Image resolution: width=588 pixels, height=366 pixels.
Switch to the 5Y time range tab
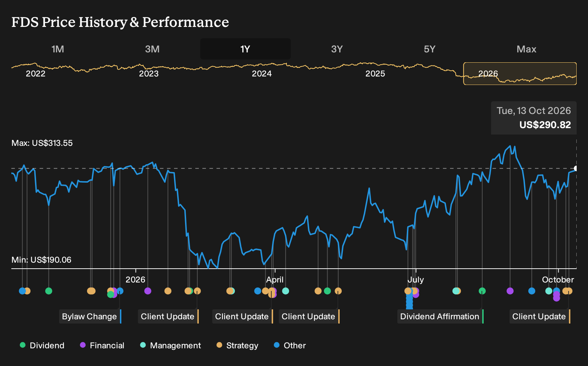[x=430, y=49]
